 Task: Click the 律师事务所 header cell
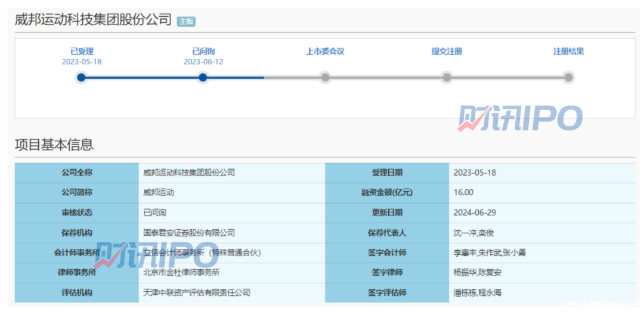click(x=77, y=273)
